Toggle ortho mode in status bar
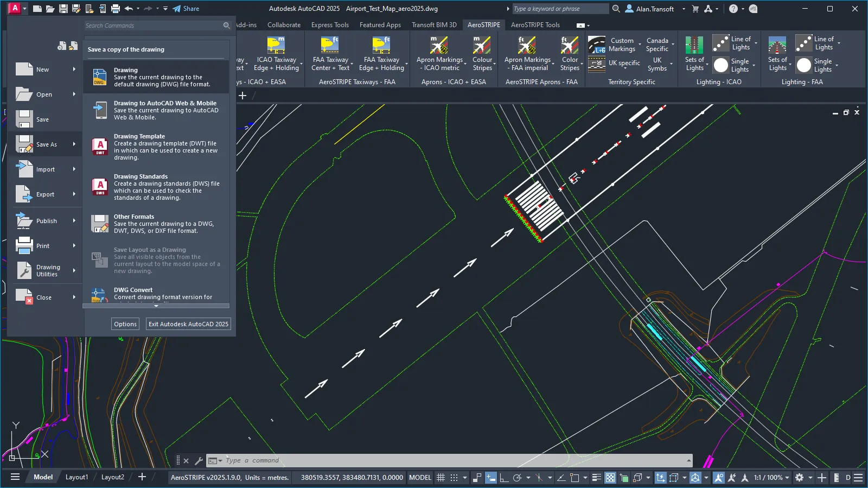 pos(504,478)
